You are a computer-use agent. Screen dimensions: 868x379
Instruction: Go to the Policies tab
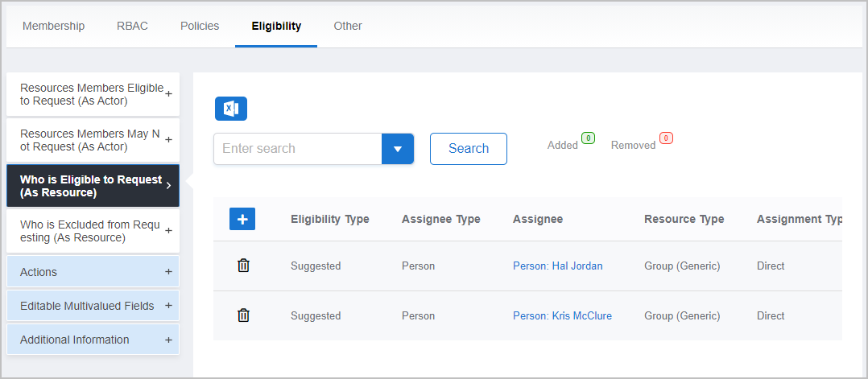click(200, 26)
